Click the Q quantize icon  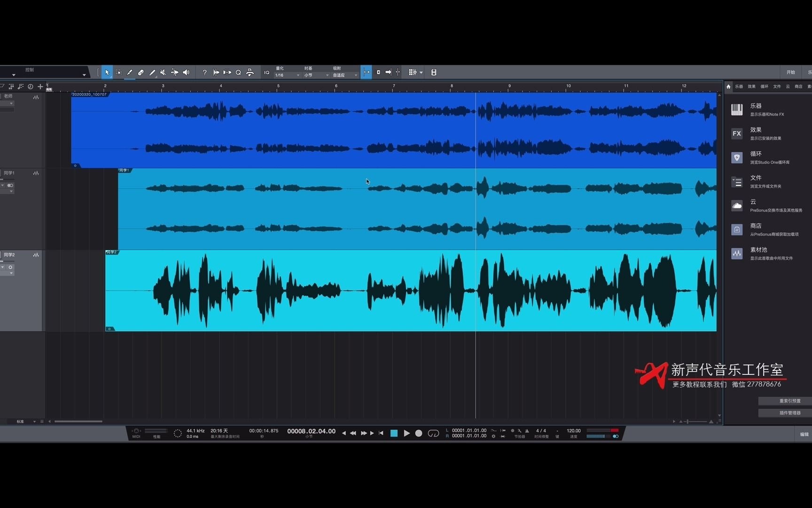[238, 72]
